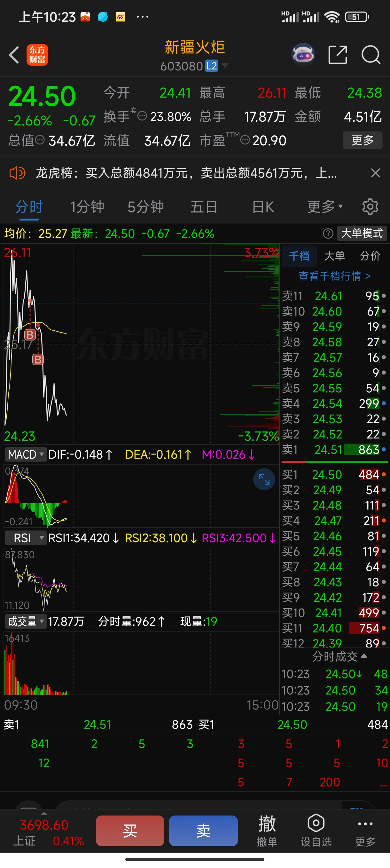
Task: Tap the ellipsis after queue value 10
Action: [x=384, y=783]
